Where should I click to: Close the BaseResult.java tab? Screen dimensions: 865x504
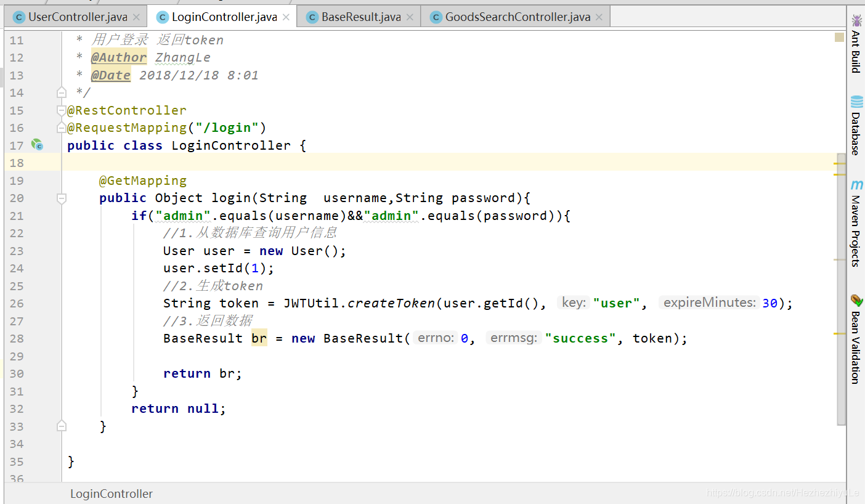coord(410,17)
